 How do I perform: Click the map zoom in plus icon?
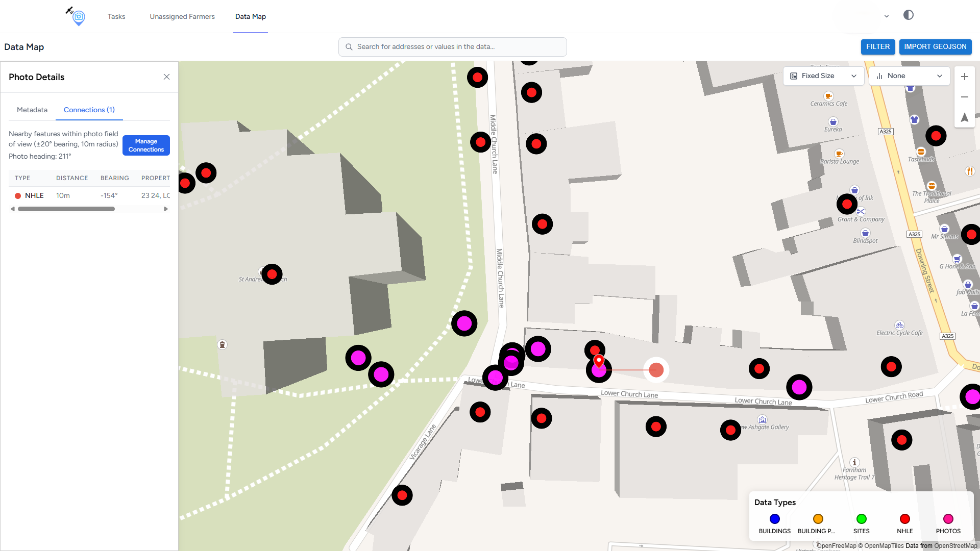pyautogui.click(x=964, y=77)
